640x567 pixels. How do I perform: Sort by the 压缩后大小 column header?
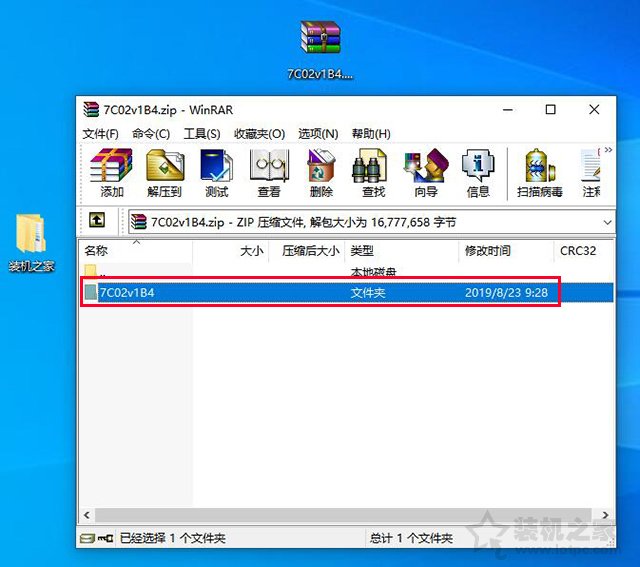tap(307, 251)
